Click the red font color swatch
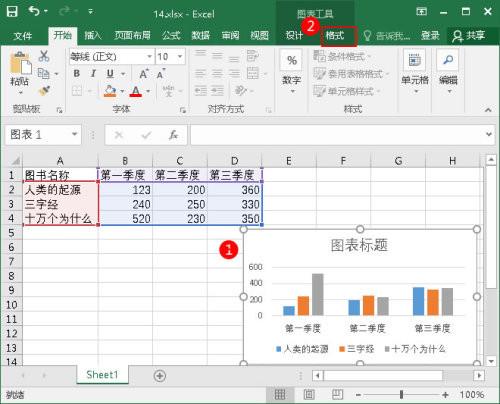This screenshot has height=404, width=500. [x=136, y=91]
